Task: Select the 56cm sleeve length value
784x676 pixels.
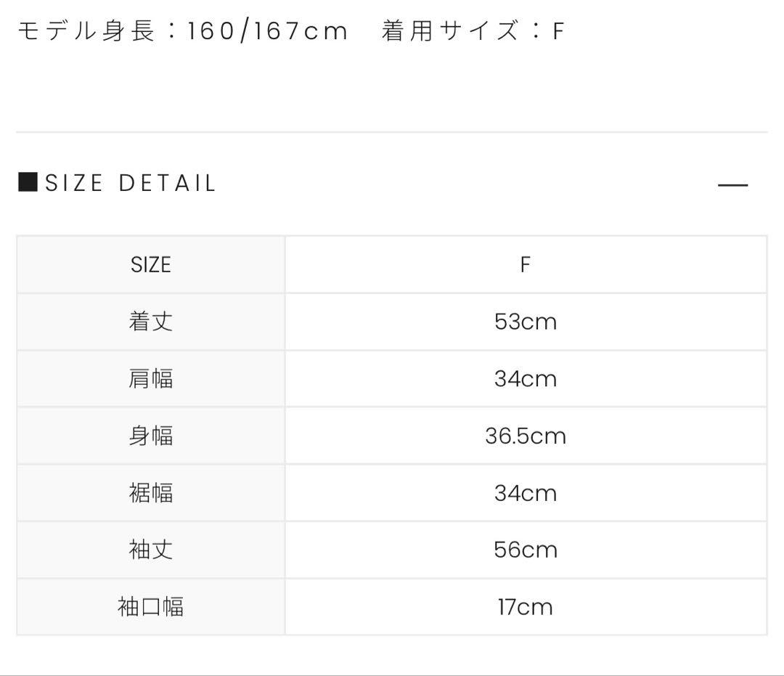Action: pyautogui.click(x=525, y=550)
